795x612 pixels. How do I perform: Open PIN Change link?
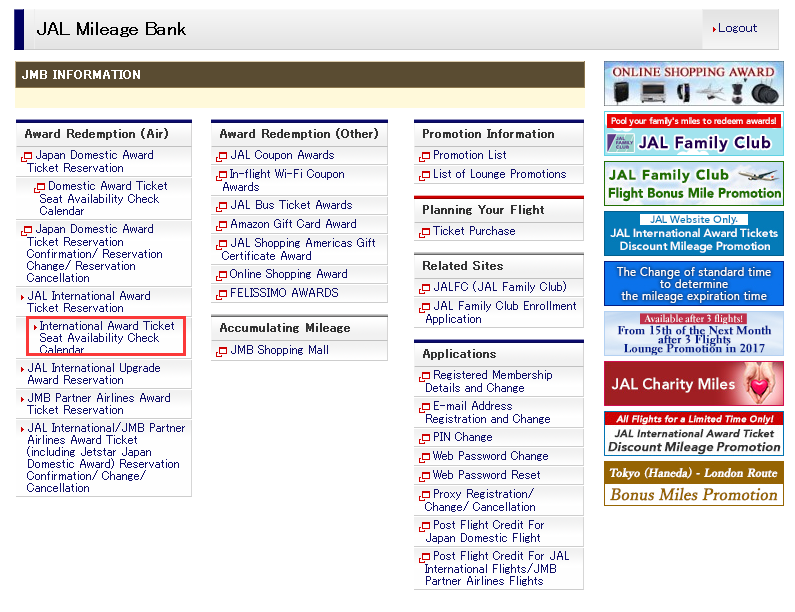(462, 437)
